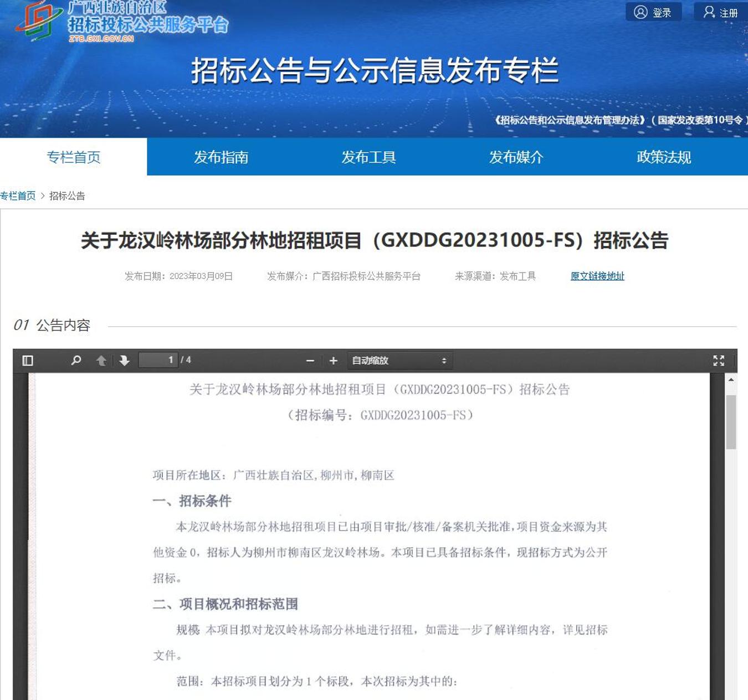Click the 登录 login button
The image size is (748, 700).
click(653, 12)
